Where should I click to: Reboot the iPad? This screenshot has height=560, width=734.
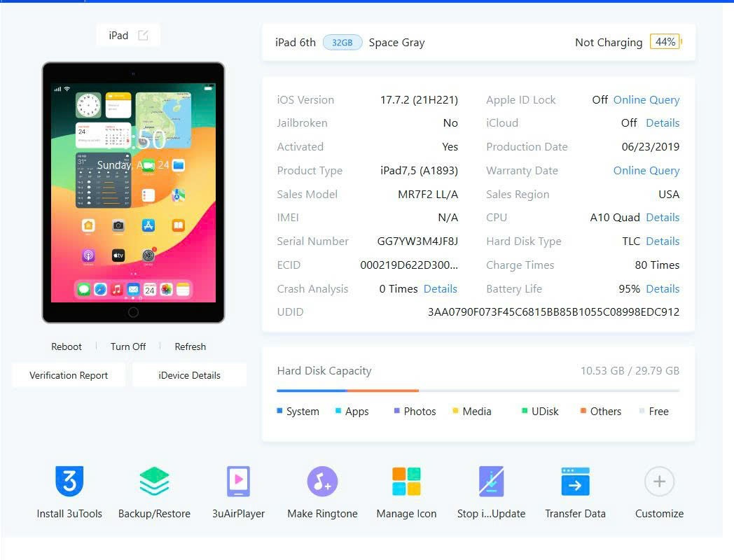coord(67,346)
